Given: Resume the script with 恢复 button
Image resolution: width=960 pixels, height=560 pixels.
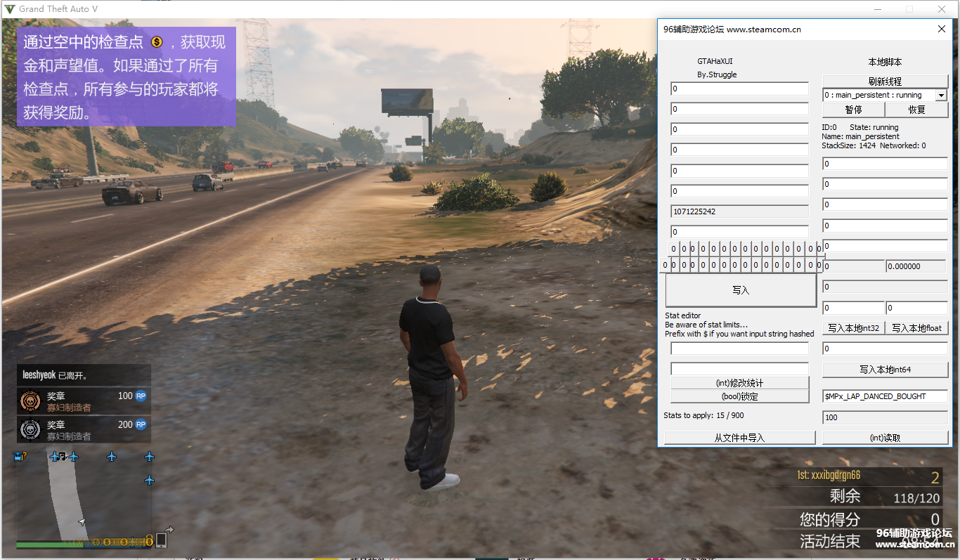Looking at the screenshot, I should [916, 110].
